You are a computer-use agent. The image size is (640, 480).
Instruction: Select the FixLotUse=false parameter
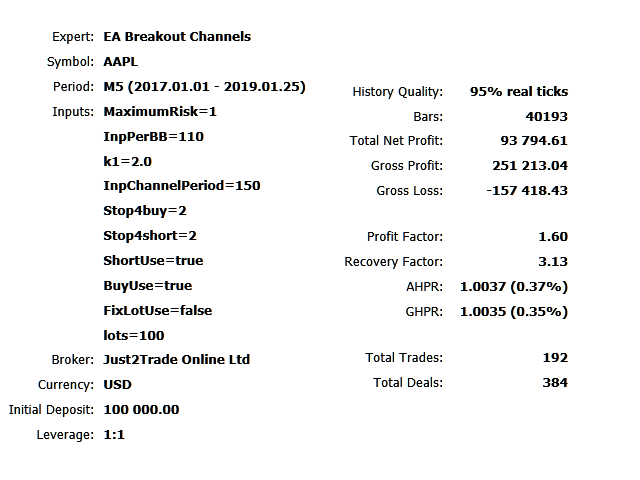158,311
